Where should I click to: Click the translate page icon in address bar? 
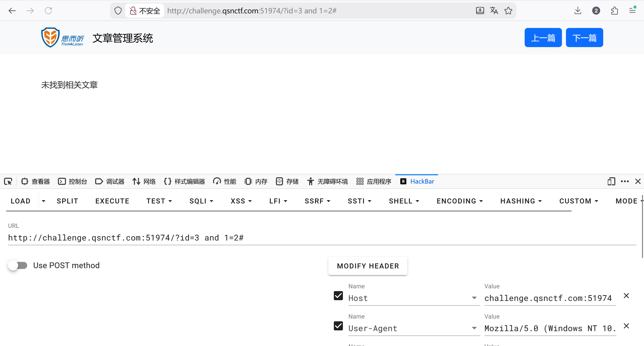coord(494,11)
